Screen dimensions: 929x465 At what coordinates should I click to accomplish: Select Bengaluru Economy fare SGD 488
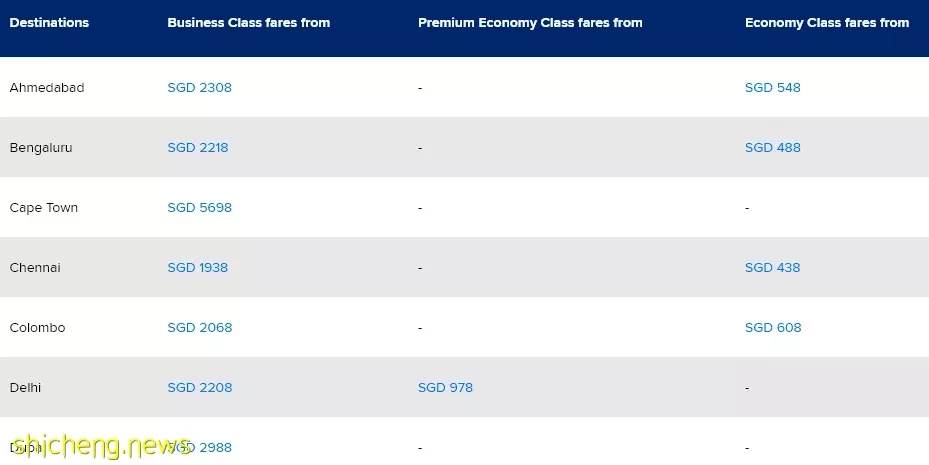pyautogui.click(x=773, y=147)
